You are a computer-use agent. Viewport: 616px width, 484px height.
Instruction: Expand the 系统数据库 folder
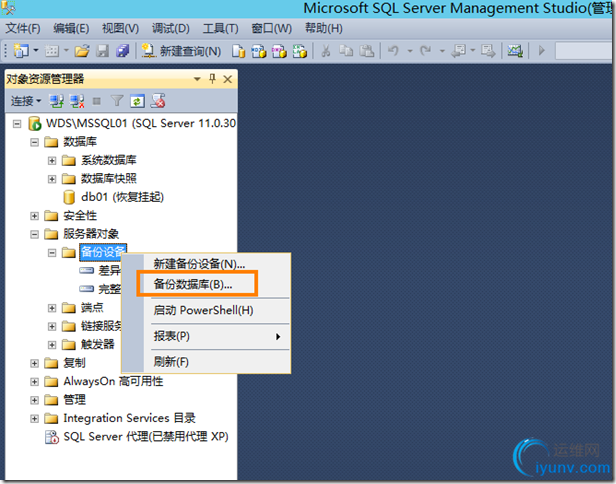[52, 161]
